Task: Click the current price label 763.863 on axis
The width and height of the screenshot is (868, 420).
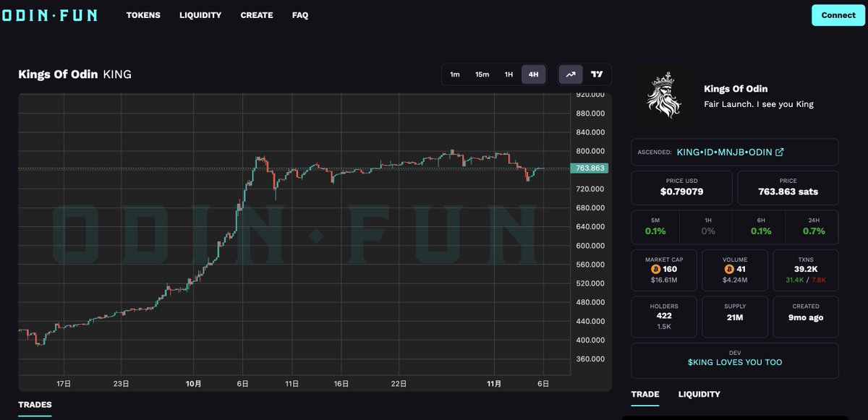Action: tap(590, 168)
